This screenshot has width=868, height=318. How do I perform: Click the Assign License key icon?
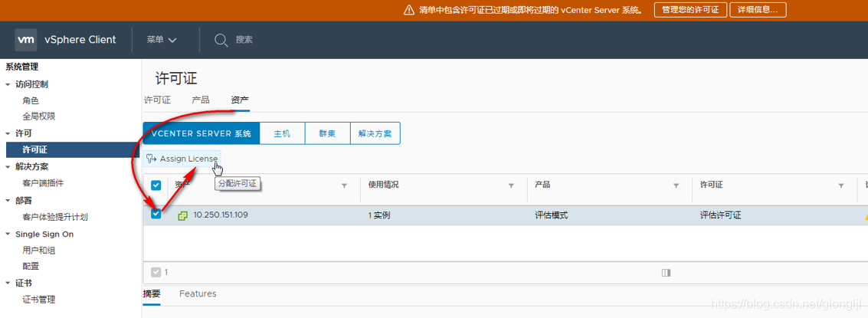coord(151,159)
